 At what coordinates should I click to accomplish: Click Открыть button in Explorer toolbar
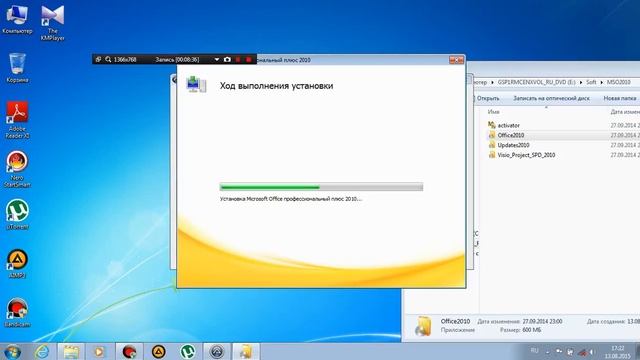488,98
